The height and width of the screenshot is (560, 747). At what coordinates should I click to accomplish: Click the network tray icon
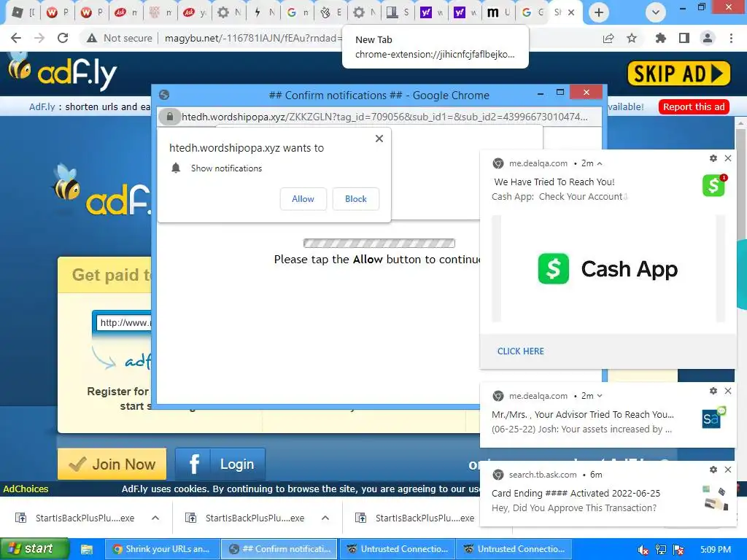pos(661,550)
